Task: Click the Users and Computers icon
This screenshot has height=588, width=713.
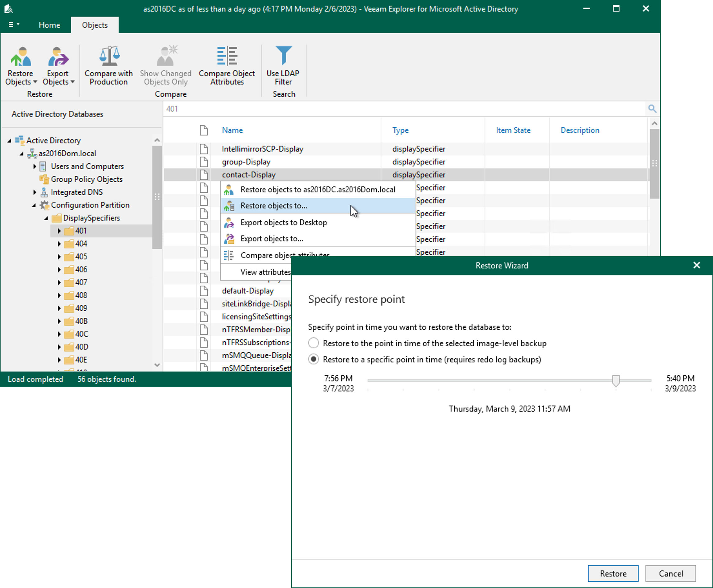Action: tap(43, 166)
